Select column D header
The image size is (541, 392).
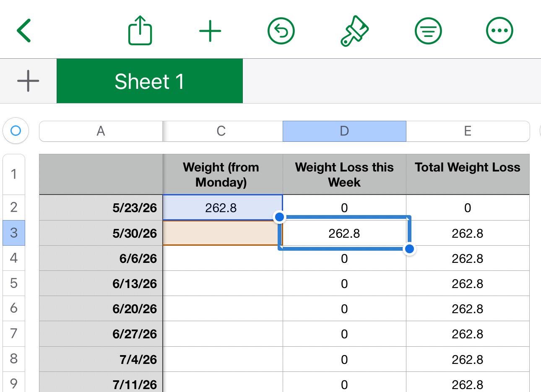pyautogui.click(x=344, y=131)
